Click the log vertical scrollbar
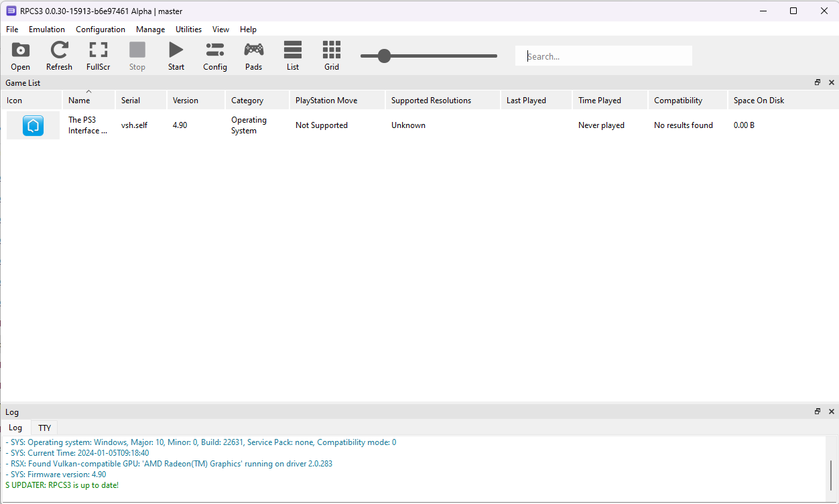The image size is (839, 504). [x=831, y=476]
